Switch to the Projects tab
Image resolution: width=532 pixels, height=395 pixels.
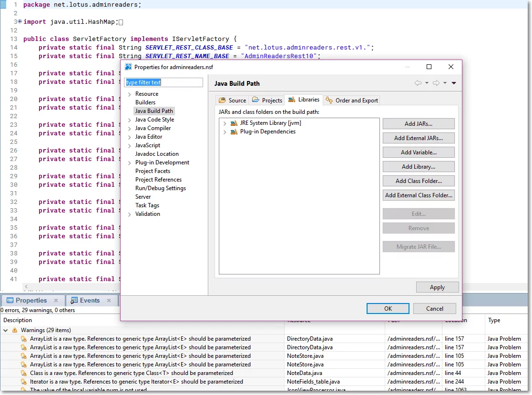(267, 100)
